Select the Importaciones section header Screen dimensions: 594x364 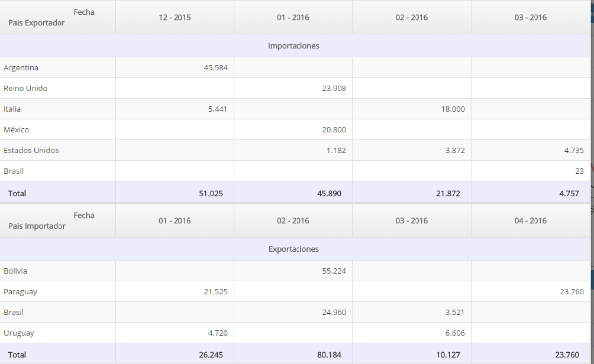pos(293,45)
